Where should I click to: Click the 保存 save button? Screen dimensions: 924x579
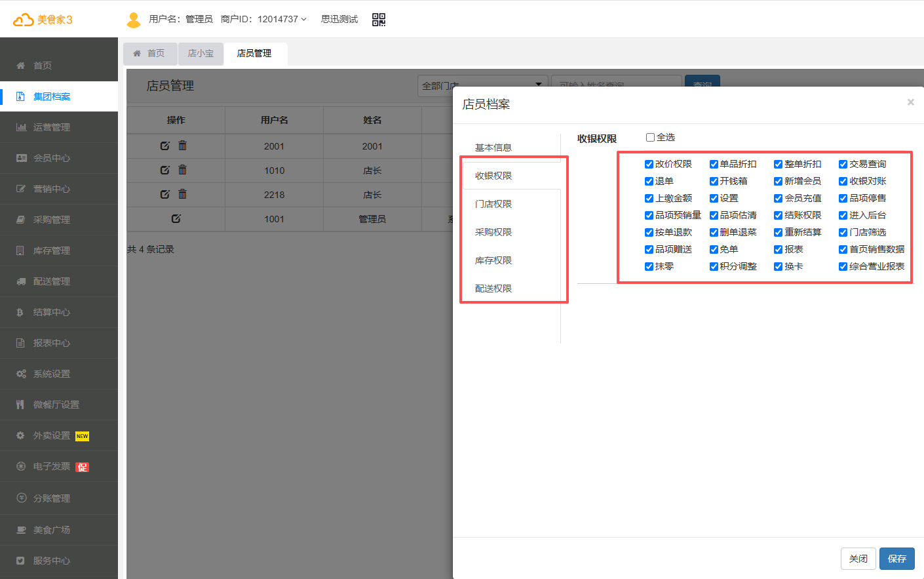tap(896, 559)
